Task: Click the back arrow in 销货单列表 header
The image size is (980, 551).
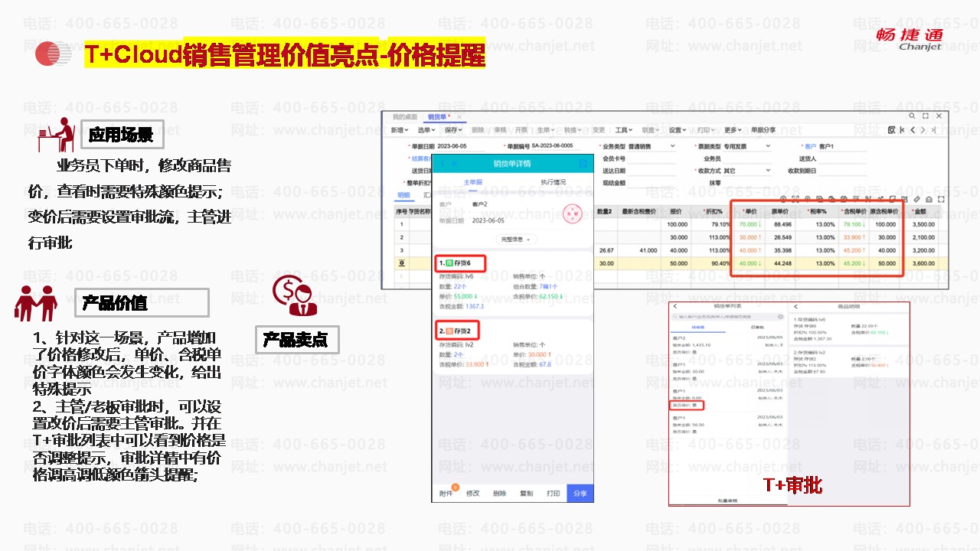Action: (675, 306)
